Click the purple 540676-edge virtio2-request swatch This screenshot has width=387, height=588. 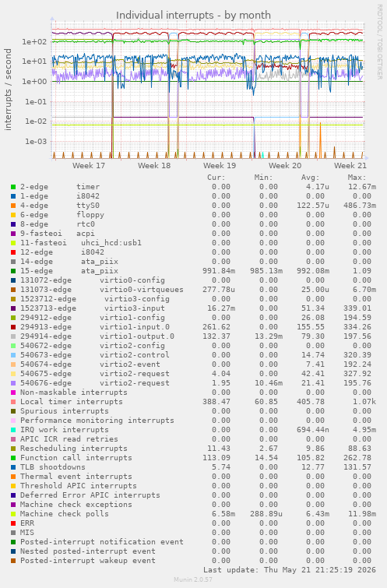(13, 383)
